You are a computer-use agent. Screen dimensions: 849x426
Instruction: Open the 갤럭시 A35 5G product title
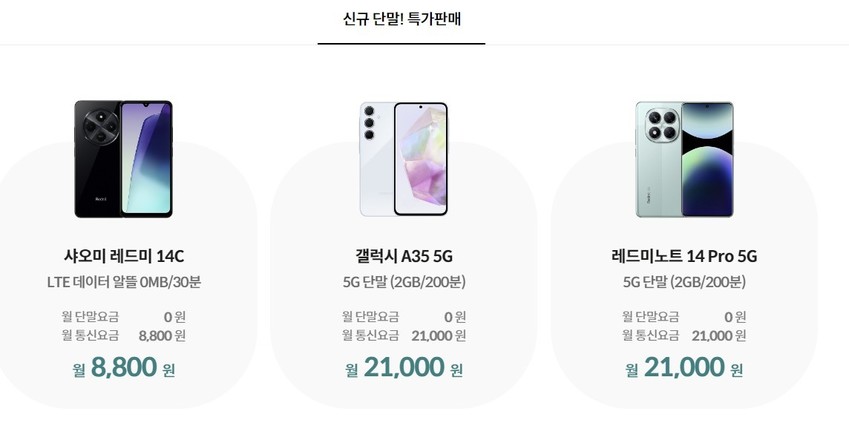(404, 256)
